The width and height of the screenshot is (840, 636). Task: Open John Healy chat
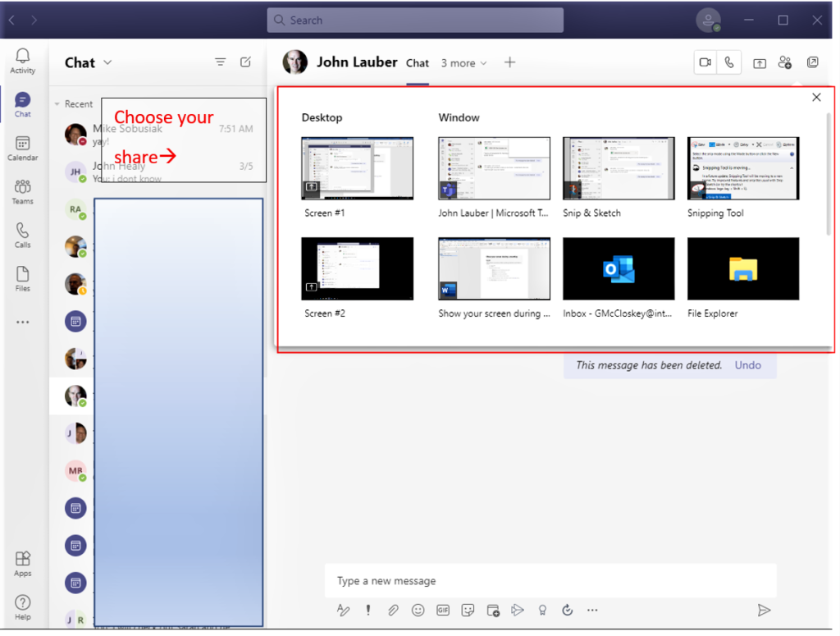click(x=159, y=172)
